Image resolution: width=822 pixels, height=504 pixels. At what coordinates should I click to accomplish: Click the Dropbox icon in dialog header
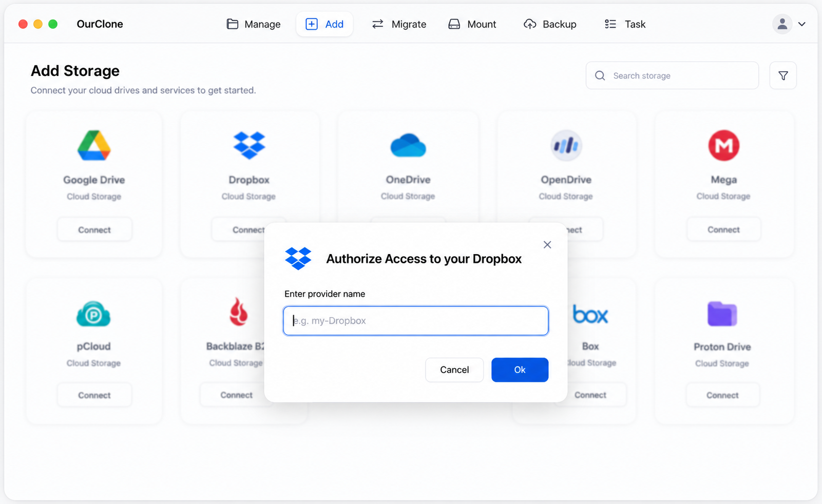(298, 258)
